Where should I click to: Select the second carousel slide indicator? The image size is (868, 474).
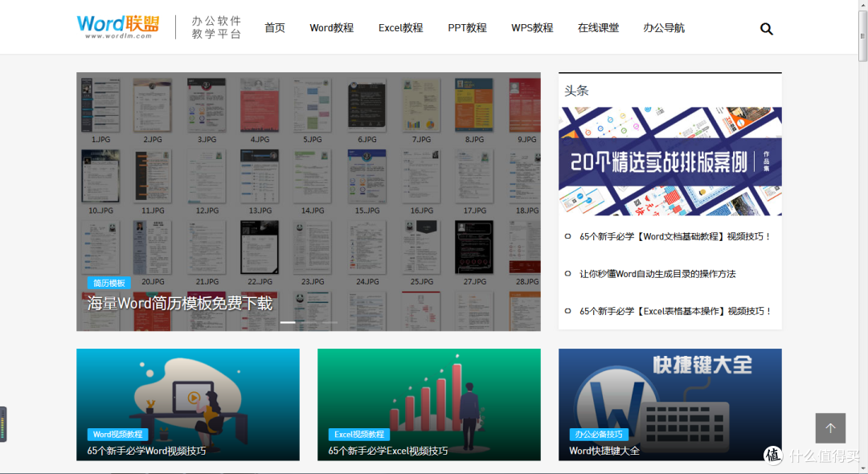(309, 322)
